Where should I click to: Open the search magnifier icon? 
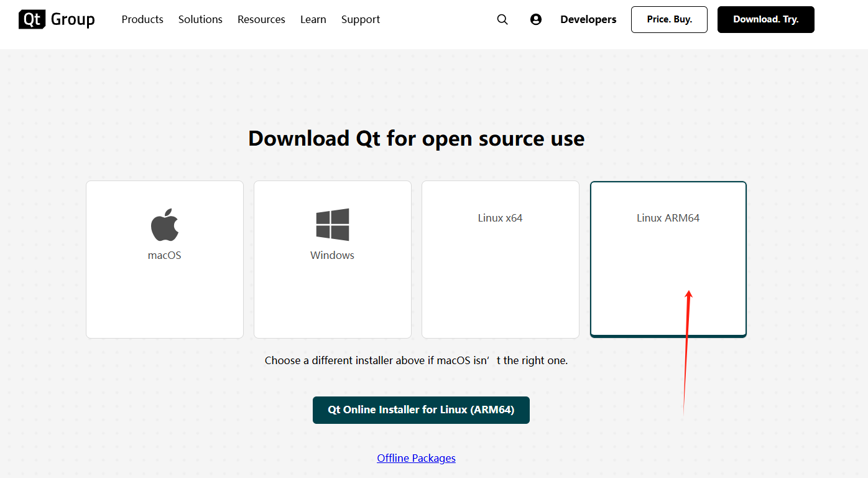tap(502, 19)
